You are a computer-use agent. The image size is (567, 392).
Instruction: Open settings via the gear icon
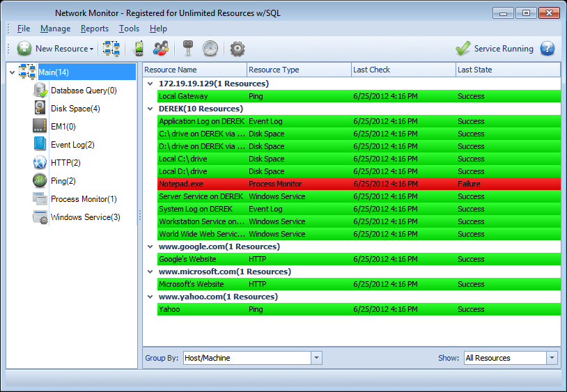pos(238,49)
